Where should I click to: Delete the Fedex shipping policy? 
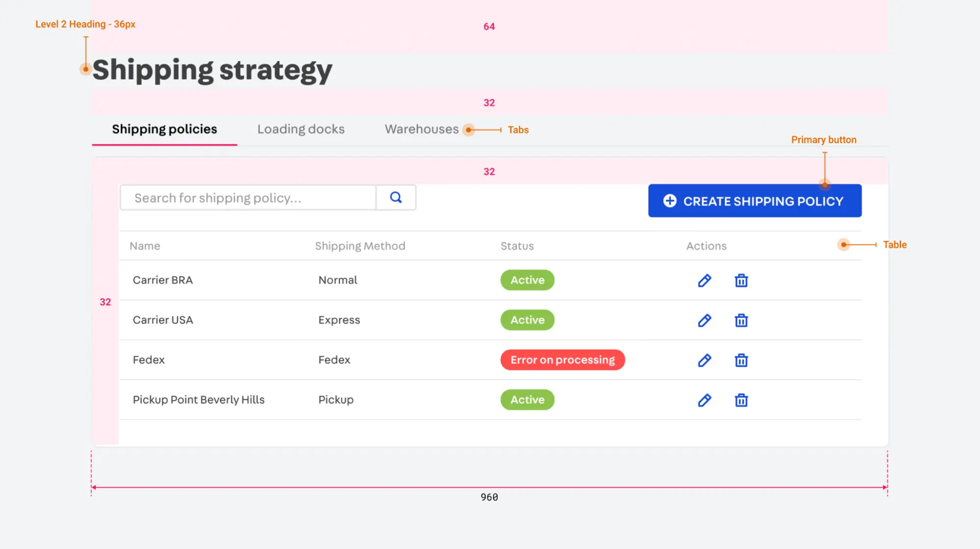(x=741, y=361)
